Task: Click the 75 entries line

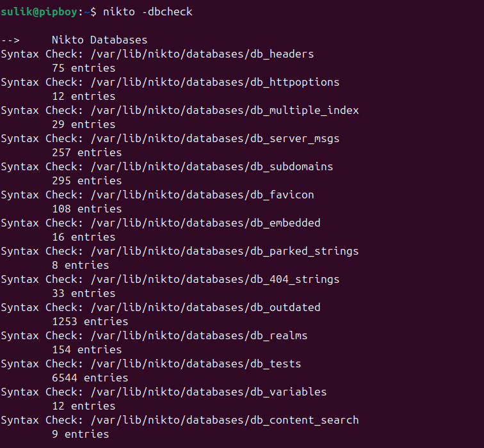Action: tap(84, 68)
